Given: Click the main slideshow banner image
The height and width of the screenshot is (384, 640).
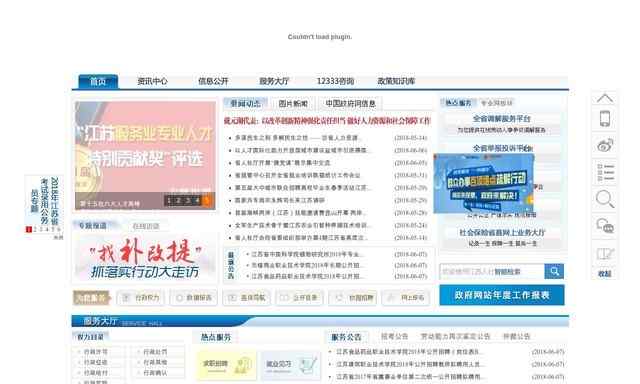Looking at the screenshot, I should click(x=145, y=155).
